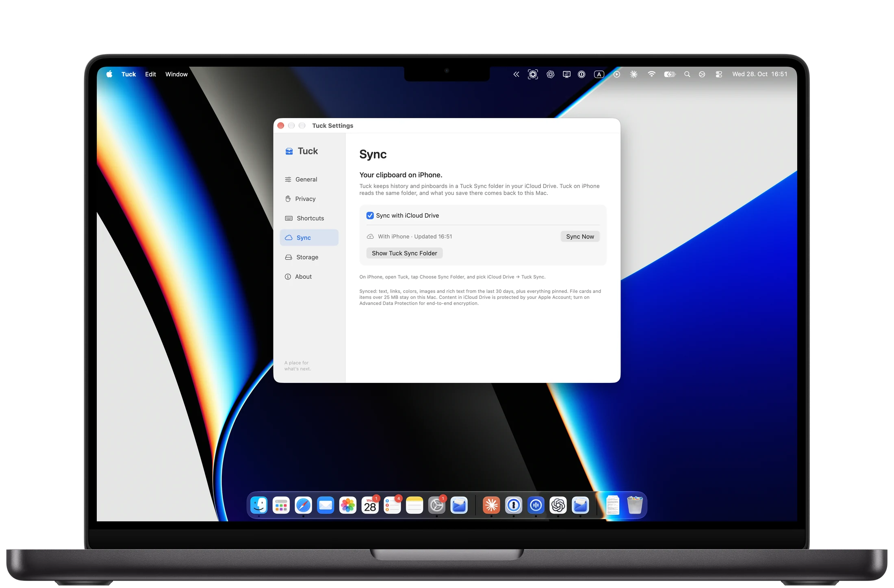Launch Safari from the Dock
The height and width of the screenshot is (588, 894).
tap(303, 506)
